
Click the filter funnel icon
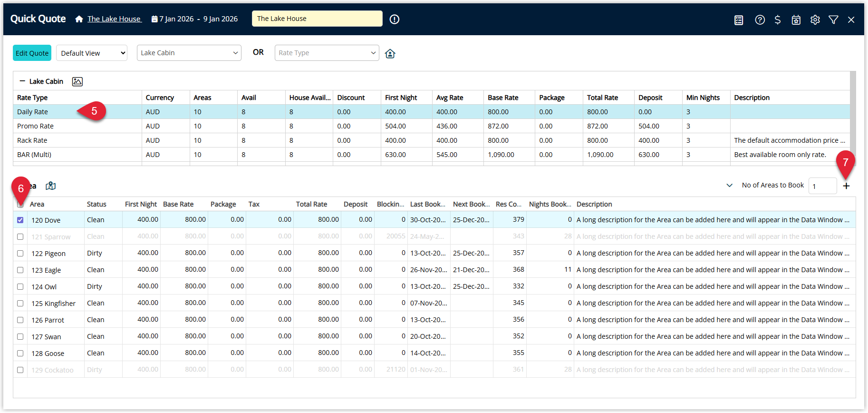pyautogui.click(x=833, y=20)
